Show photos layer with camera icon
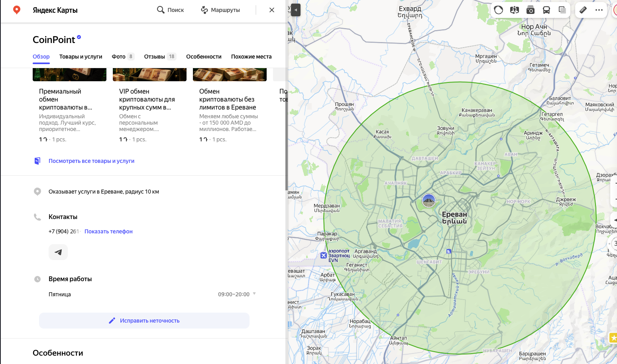This screenshot has width=617, height=364. pyautogui.click(x=531, y=10)
